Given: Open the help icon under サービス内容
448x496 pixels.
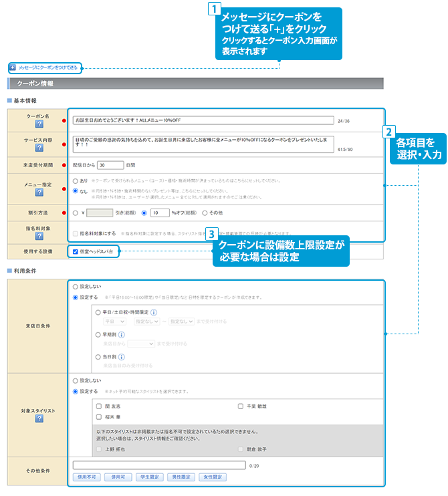Looking at the screenshot, I should pos(39,148).
